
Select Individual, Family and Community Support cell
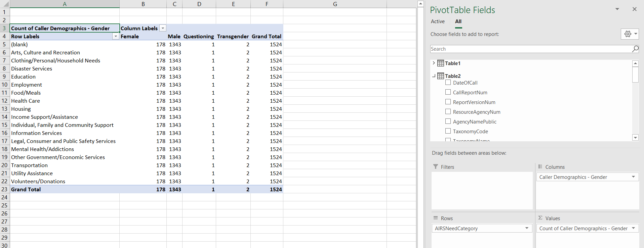click(x=65, y=125)
